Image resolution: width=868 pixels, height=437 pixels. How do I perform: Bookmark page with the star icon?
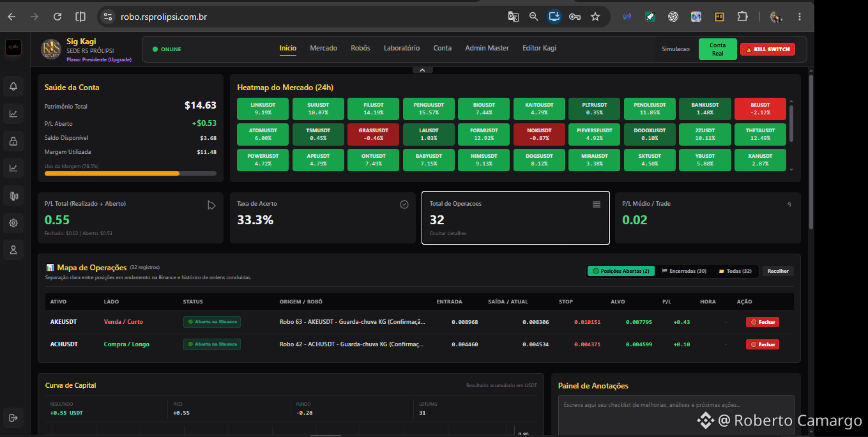(595, 17)
